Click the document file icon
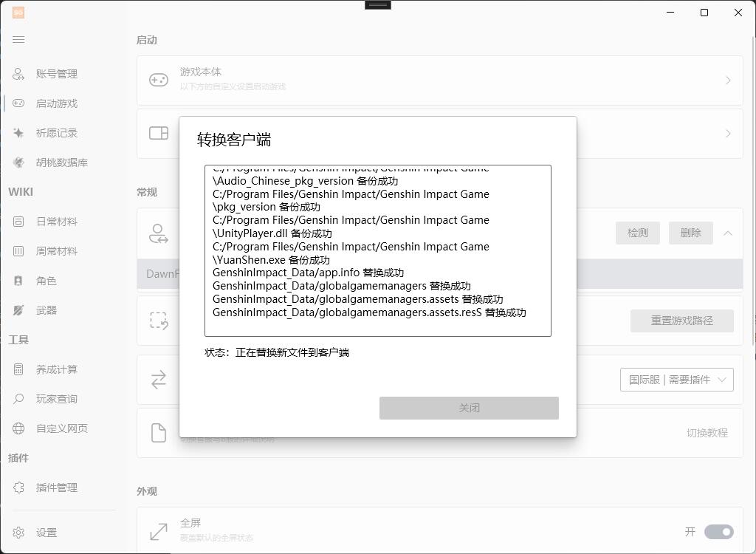 159,433
